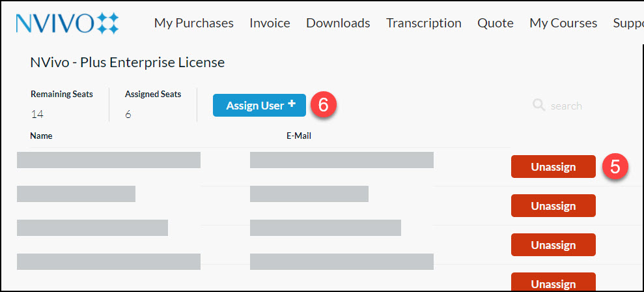Click the search magnifier icon
This screenshot has height=292, width=644.
click(539, 105)
